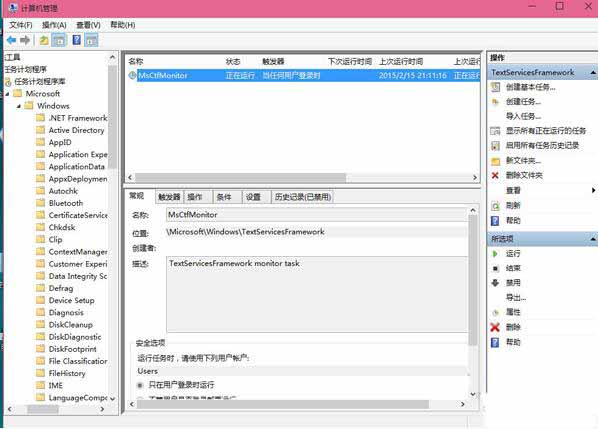The height and width of the screenshot is (429, 598).
Task: Open the 查看(V) menu
Action: tap(88, 25)
